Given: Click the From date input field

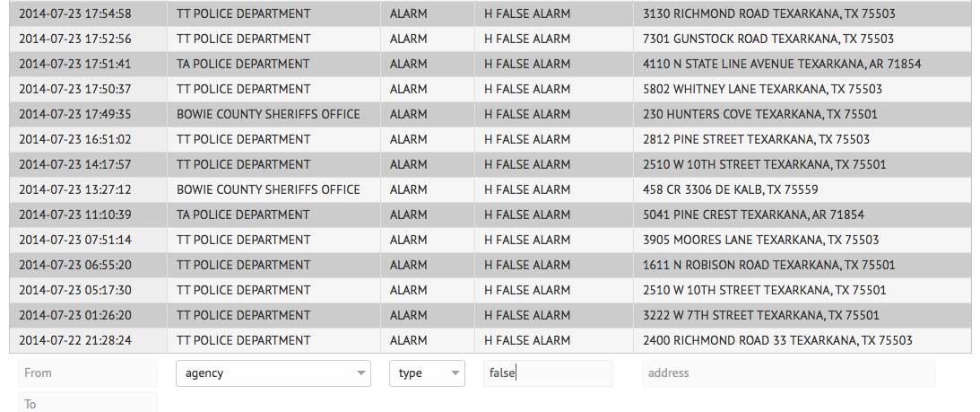Looking at the screenshot, I should [87, 373].
